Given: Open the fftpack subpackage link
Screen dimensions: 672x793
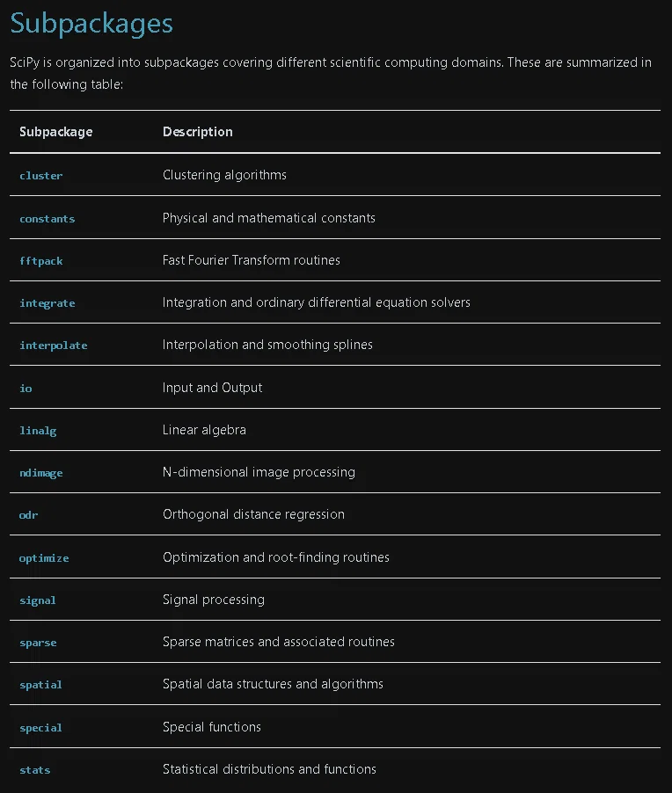Looking at the screenshot, I should [41, 261].
